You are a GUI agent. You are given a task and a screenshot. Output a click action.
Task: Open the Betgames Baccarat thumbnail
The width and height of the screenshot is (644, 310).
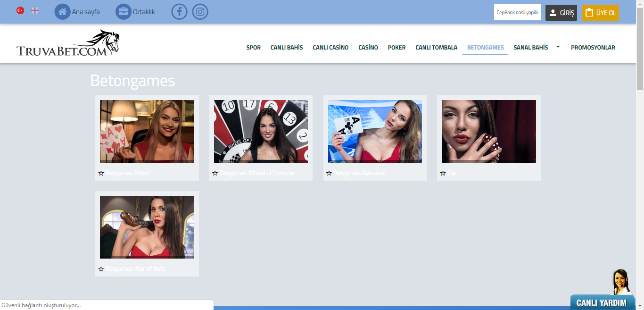375,131
